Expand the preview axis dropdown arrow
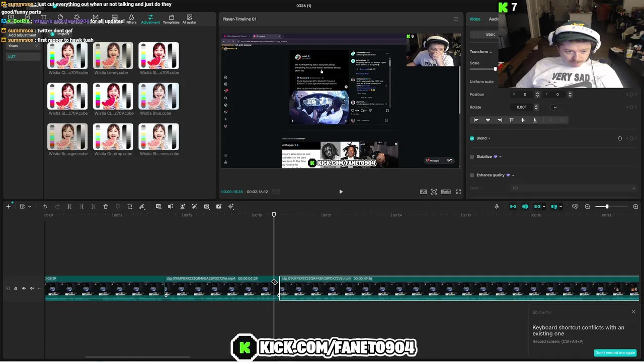 [560, 207]
